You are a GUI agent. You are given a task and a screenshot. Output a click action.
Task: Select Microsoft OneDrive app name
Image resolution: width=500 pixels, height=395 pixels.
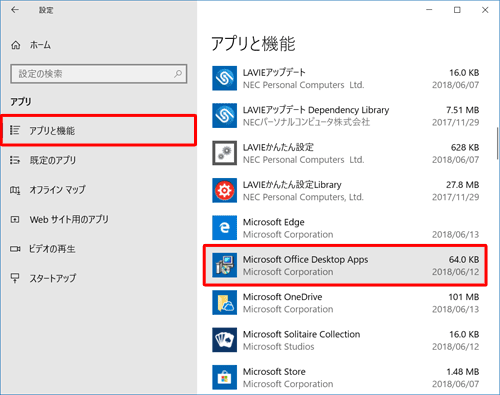pyautogui.click(x=282, y=297)
